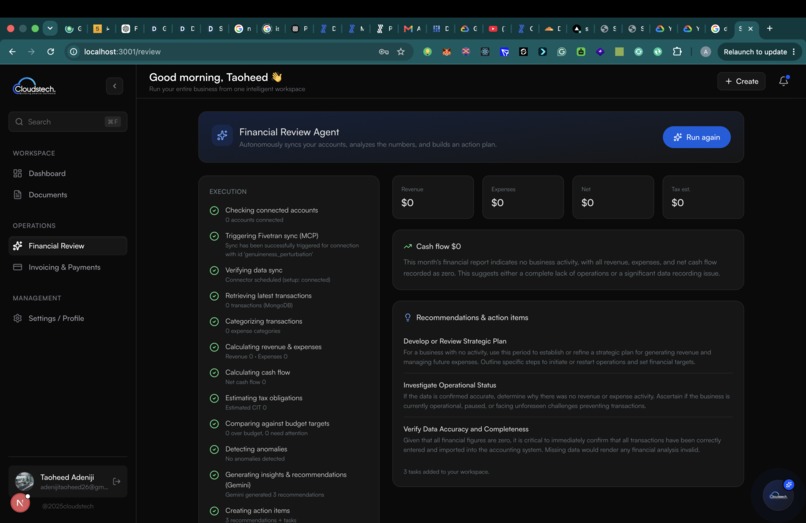Image resolution: width=806 pixels, height=523 pixels.
Task: Click the red N badge icon
Action: coord(20,503)
